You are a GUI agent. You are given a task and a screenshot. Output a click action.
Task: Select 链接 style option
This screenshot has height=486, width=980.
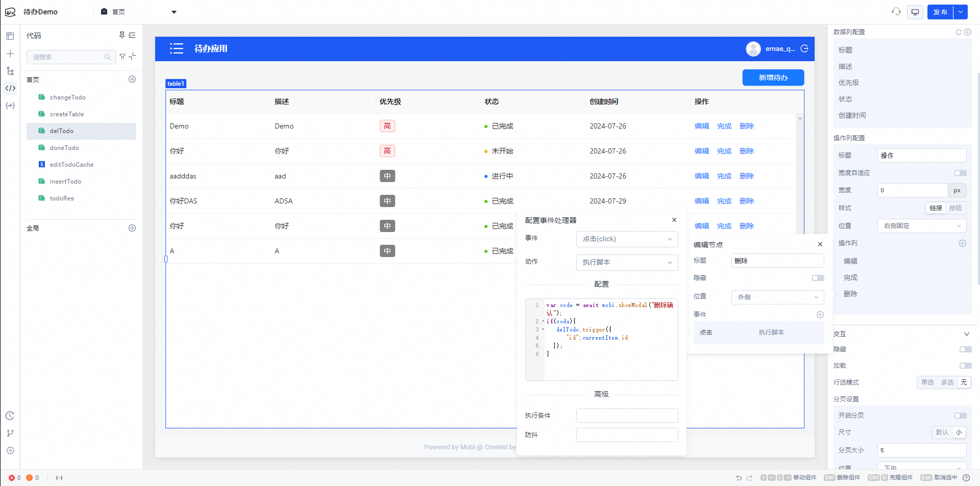click(936, 208)
